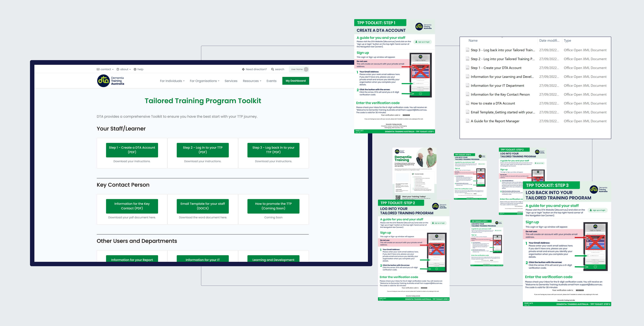
Task: Download Email Template for your staff DOCX
Action: pyautogui.click(x=203, y=206)
